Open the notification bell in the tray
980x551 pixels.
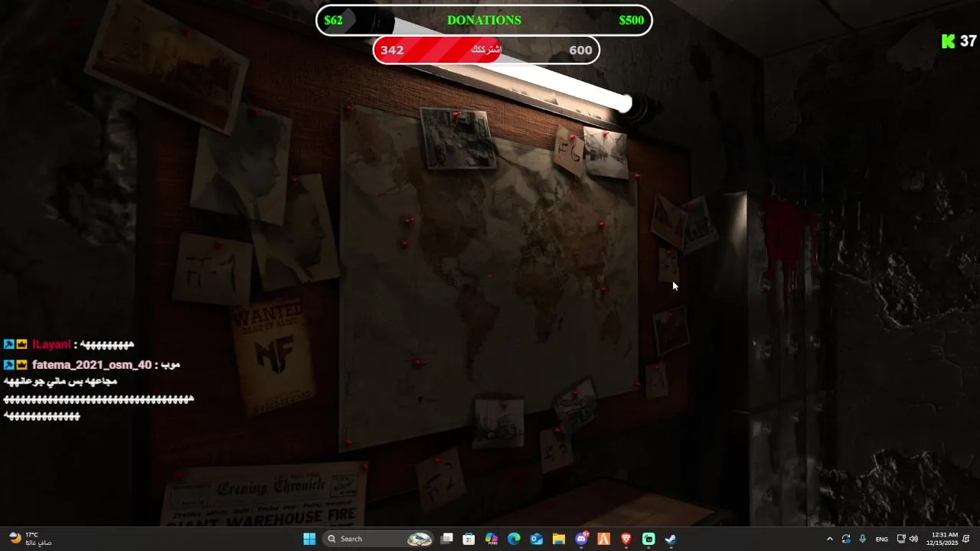tap(967, 539)
